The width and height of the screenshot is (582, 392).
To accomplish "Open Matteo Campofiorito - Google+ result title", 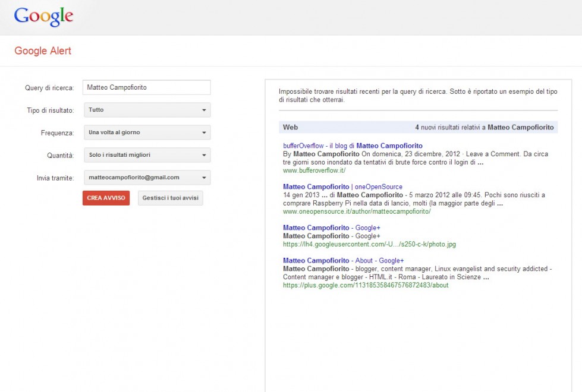I will 332,227.
